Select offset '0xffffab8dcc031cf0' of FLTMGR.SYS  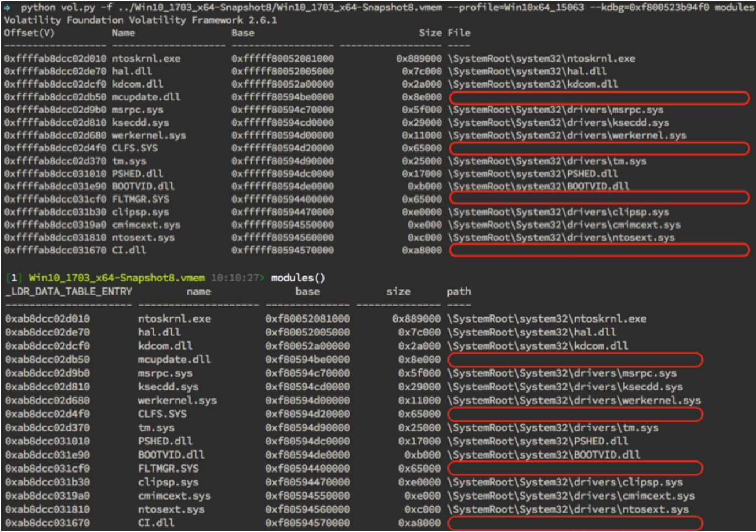pyautogui.click(x=55, y=199)
